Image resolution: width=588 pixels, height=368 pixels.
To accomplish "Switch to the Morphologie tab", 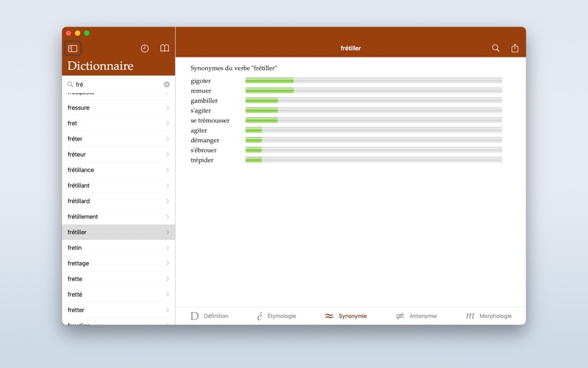I will 489,316.
